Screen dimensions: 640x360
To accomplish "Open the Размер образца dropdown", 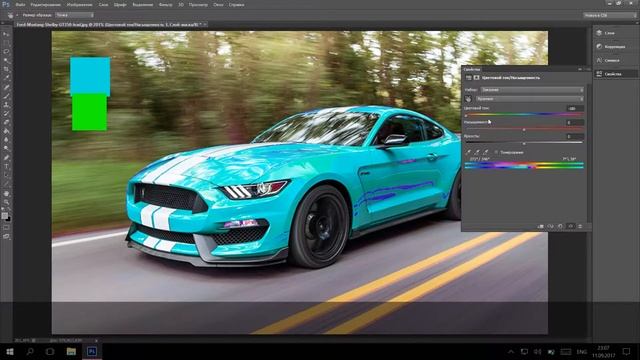I will (x=74, y=15).
